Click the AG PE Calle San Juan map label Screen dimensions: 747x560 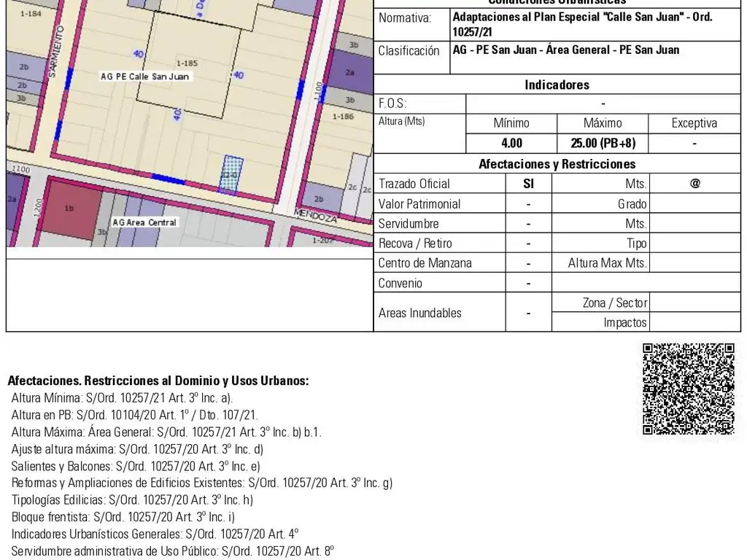tap(144, 77)
